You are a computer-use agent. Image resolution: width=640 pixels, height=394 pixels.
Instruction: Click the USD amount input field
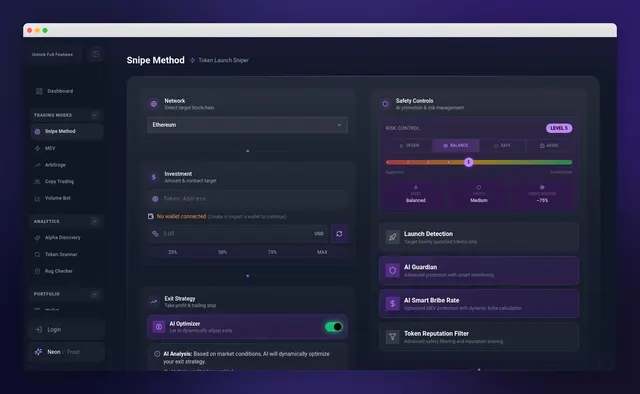click(x=238, y=234)
